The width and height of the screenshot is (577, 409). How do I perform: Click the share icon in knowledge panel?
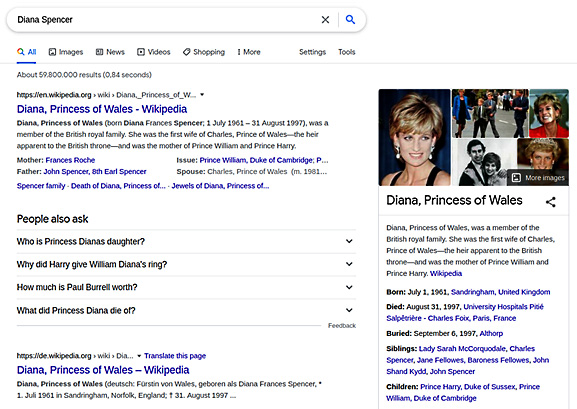tap(551, 202)
